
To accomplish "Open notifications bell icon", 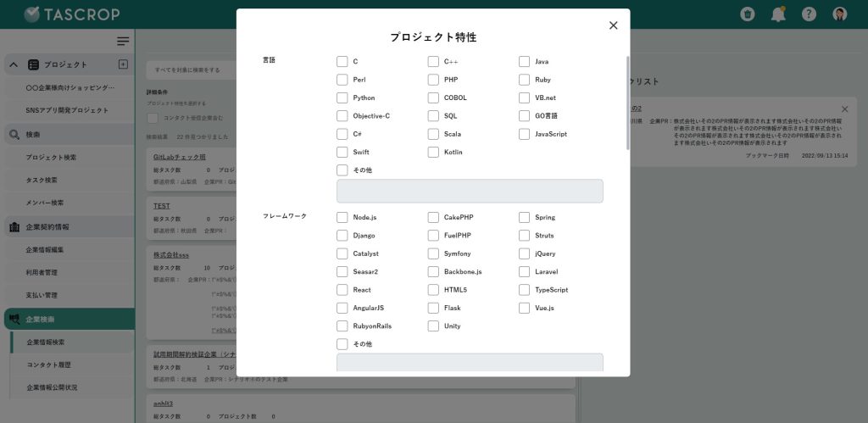I will (778, 14).
